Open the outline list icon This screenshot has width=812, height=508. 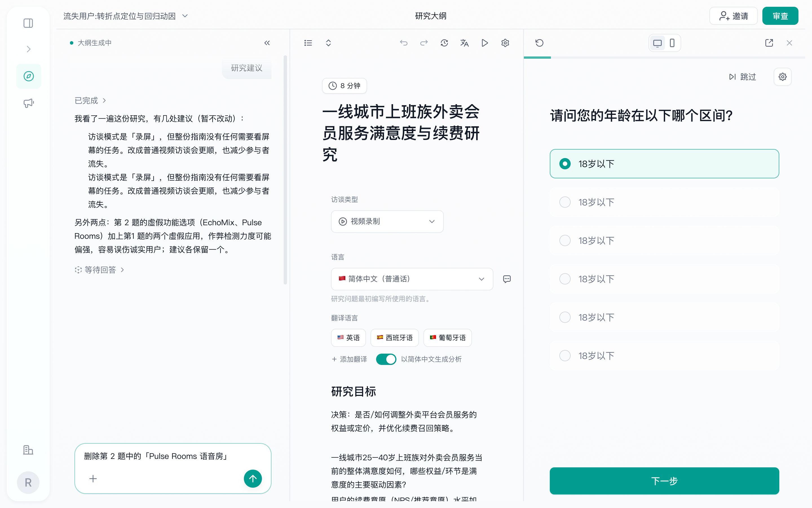point(308,43)
